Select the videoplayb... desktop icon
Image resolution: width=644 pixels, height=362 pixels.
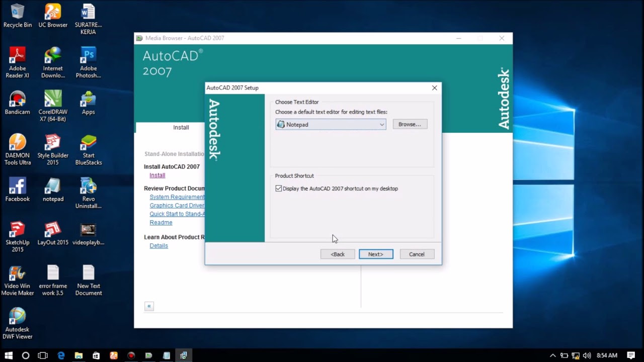[88, 233]
